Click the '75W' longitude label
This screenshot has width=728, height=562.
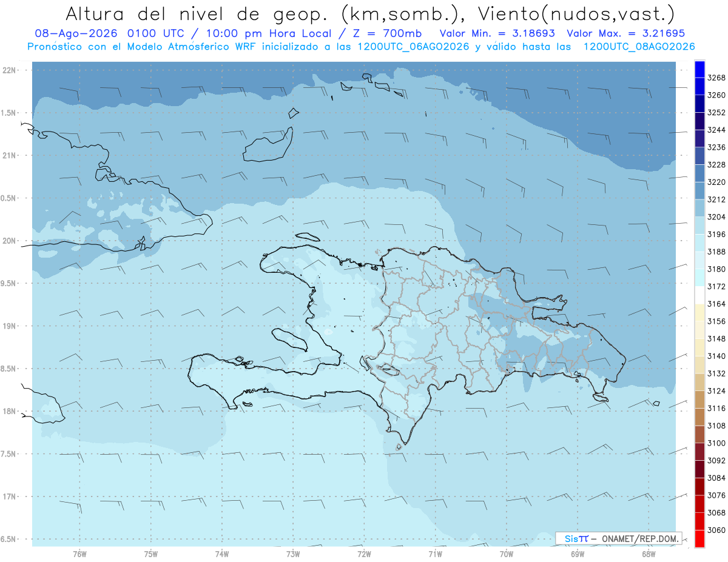click(x=151, y=554)
